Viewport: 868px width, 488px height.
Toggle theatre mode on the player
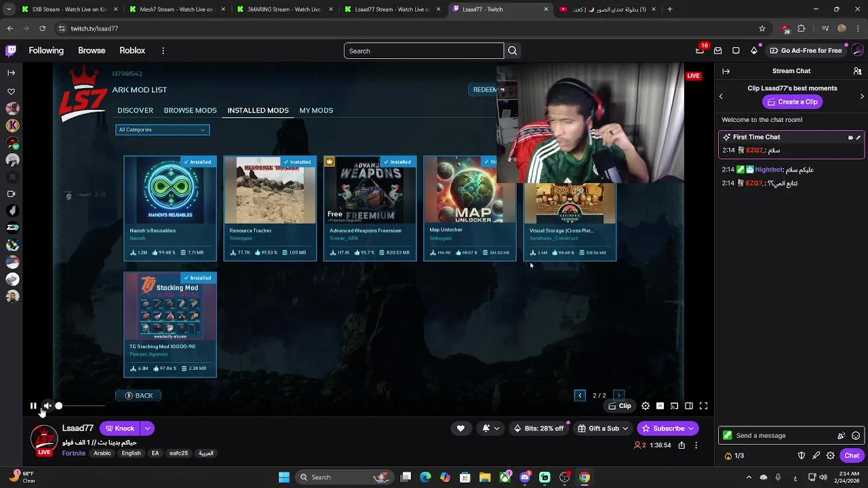pyautogui.click(x=689, y=406)
